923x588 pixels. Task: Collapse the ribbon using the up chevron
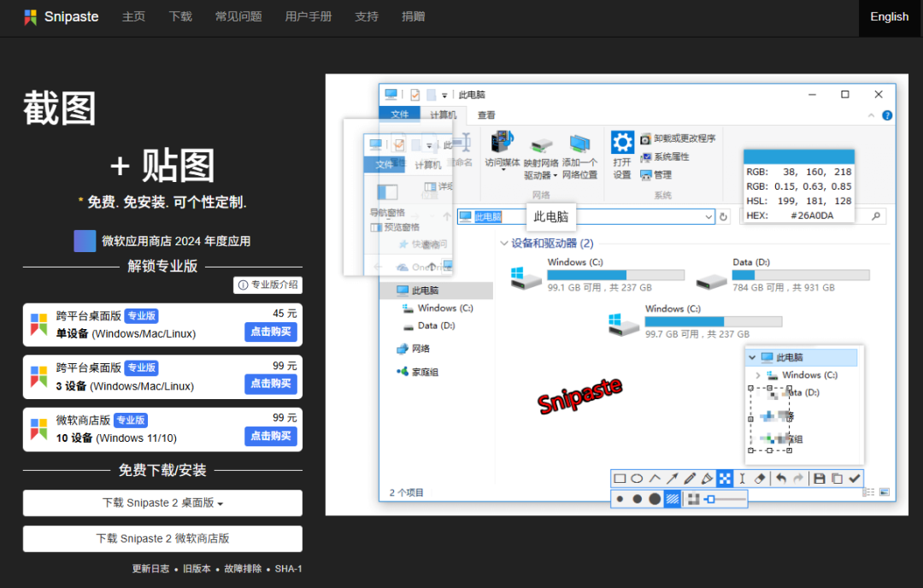point(871,115)
